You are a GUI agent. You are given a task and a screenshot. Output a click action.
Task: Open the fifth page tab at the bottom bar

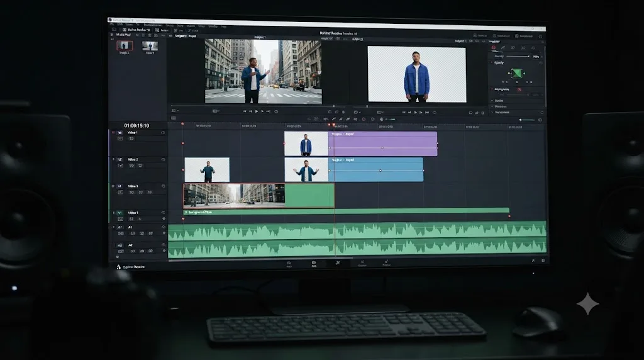[387, 263]
